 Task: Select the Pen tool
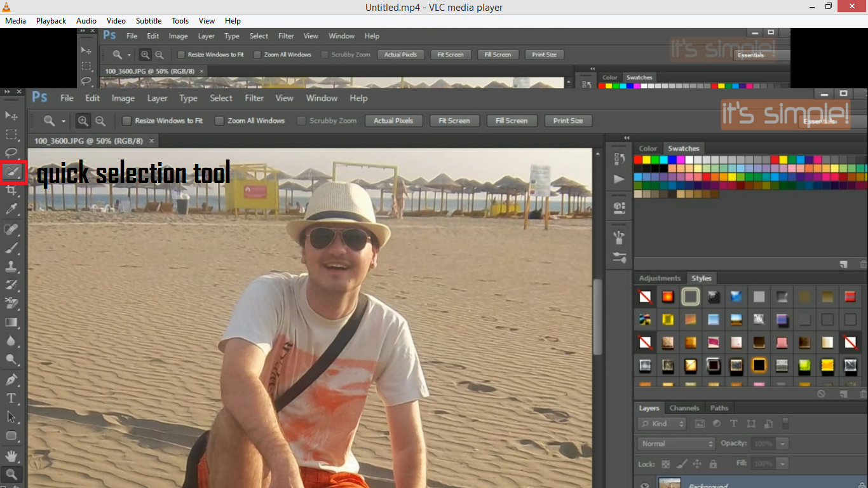point(11,380)
